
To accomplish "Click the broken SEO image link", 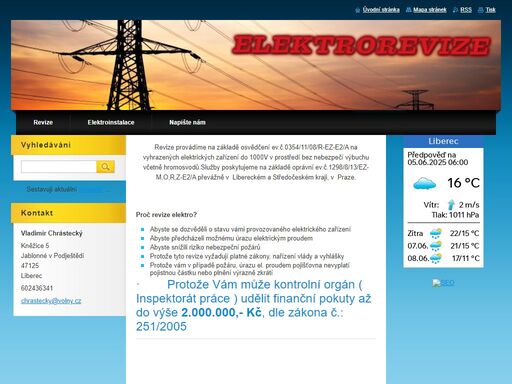I will (x=443, y=283).
